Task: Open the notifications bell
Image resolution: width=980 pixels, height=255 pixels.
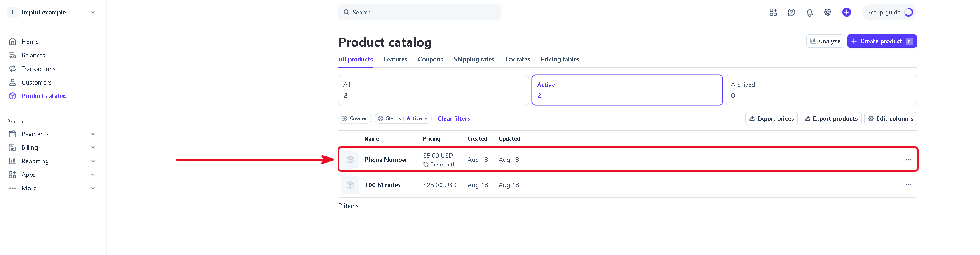Action: [x=809, y=13]
